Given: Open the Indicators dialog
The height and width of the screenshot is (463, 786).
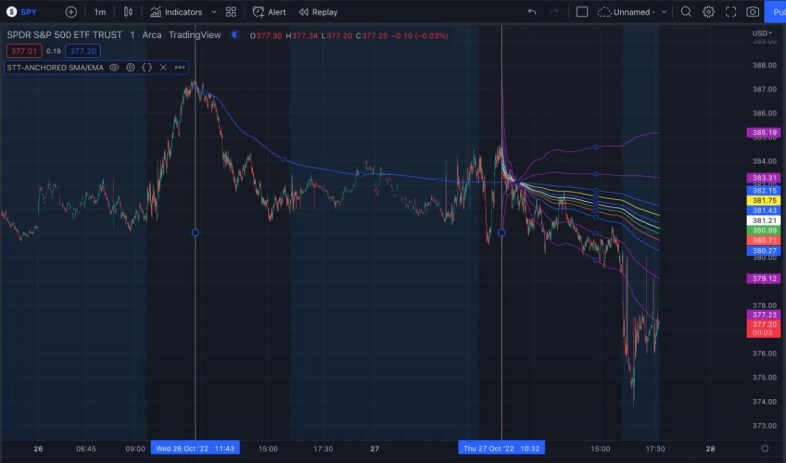Looking at the screenshot, I should point(176,12).
